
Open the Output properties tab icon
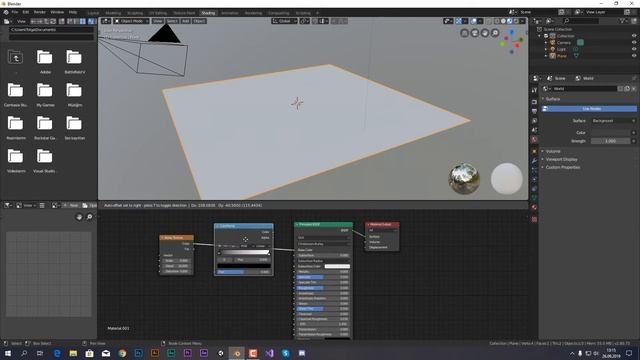tap(534, 111)
